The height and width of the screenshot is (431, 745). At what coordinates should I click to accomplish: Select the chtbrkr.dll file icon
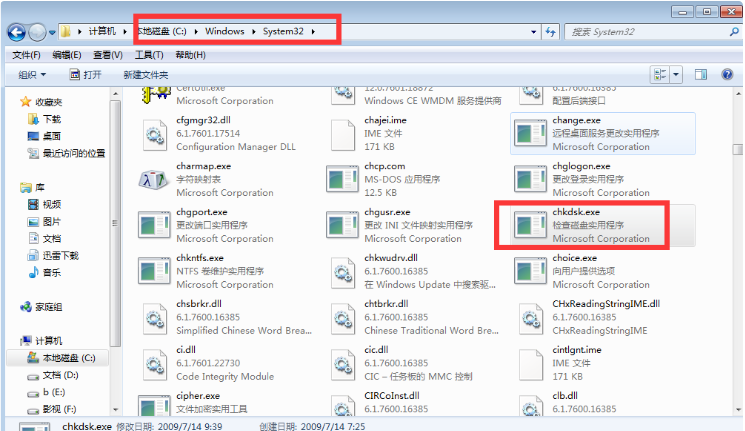(x=343, y=319)
